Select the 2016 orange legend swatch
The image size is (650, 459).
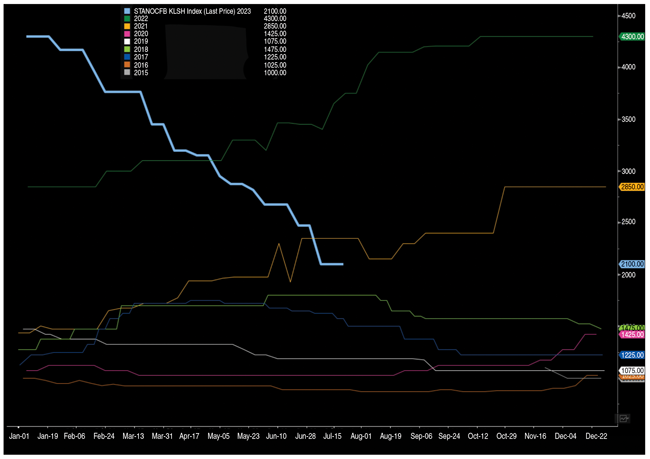coord(125,65)
